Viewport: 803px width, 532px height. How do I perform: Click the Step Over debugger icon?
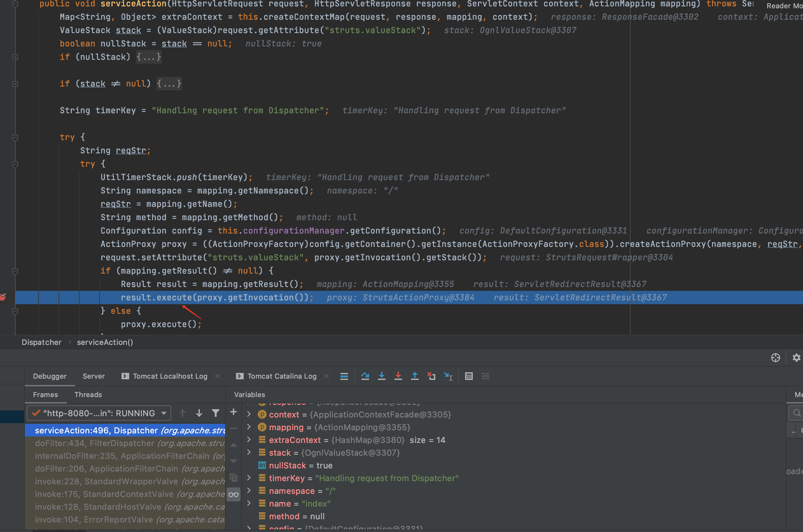point(365,376)
